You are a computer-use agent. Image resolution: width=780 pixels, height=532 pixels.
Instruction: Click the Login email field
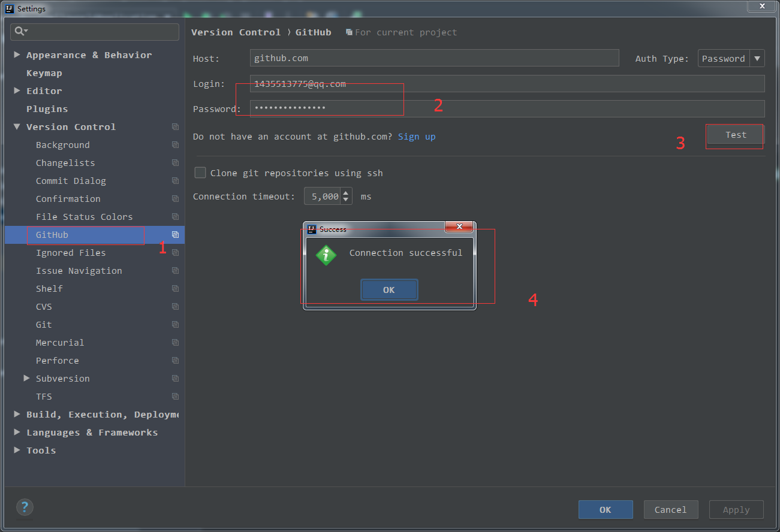click(507, 84)
